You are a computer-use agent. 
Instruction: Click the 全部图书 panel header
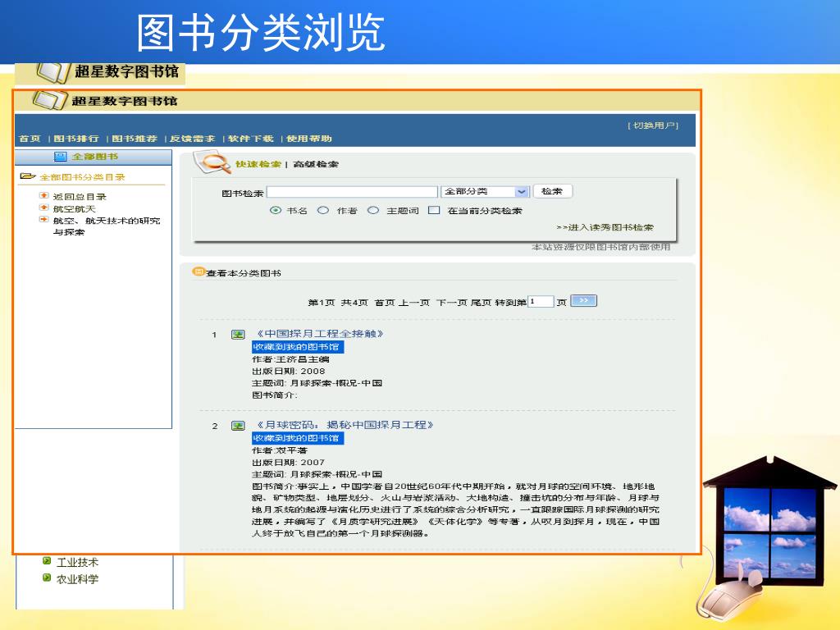pyautogui.click(x=94, y=157)
